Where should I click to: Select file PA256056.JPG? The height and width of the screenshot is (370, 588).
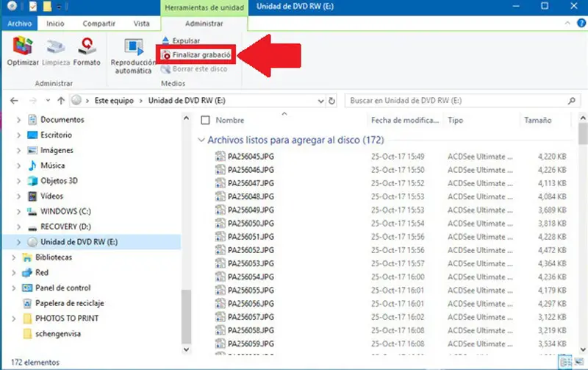pyautogui.click(x=251, y=304)
